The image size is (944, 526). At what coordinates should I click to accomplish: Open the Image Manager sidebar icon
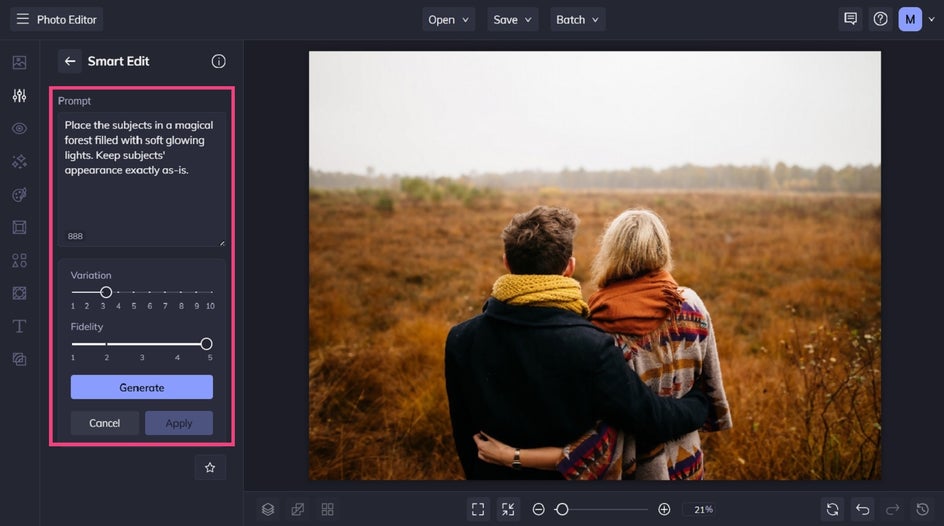pos(19,63)
